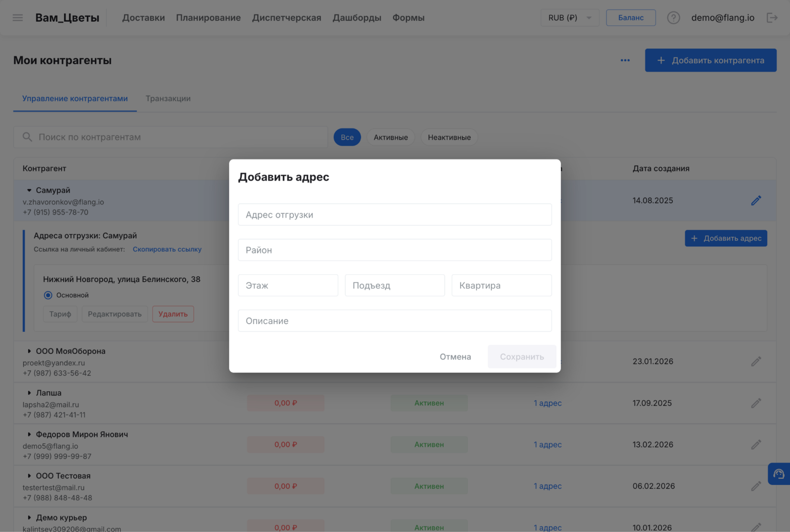Expand the Федоров Мирон Янович row
The width and height of the screenshot is (790, 532).
click(29, 434)
